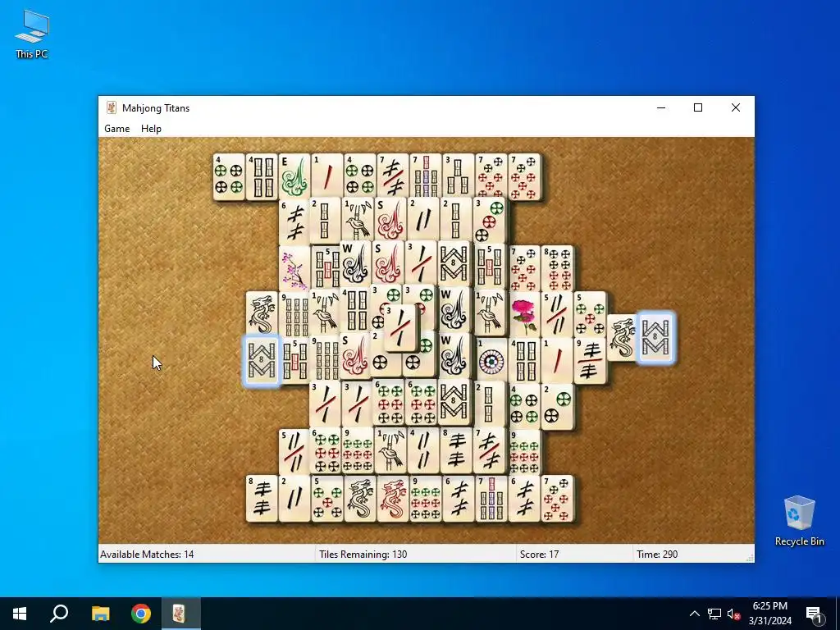Pick the plum blossom flower tile

[294, 268]
